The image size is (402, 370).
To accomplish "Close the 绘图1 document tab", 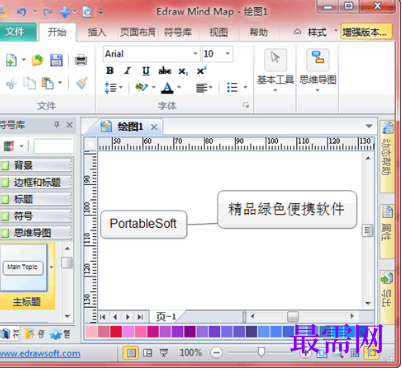I will pos(154,127).
